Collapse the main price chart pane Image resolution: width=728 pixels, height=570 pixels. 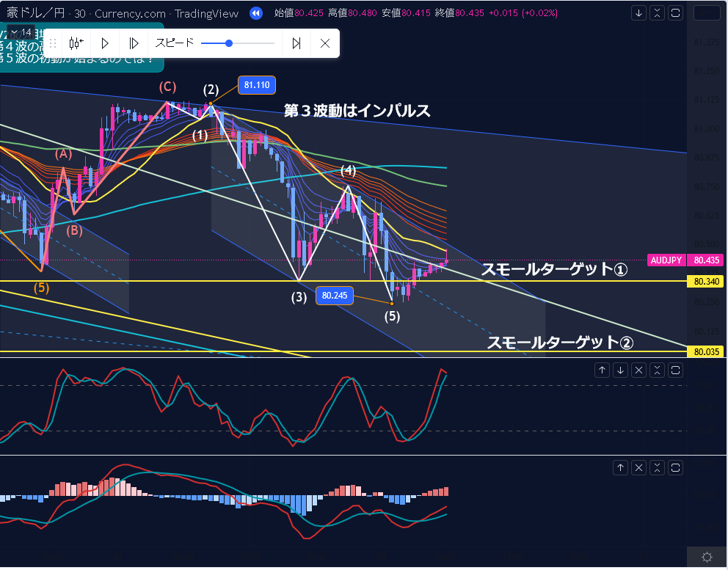click(x=657, y=13)
